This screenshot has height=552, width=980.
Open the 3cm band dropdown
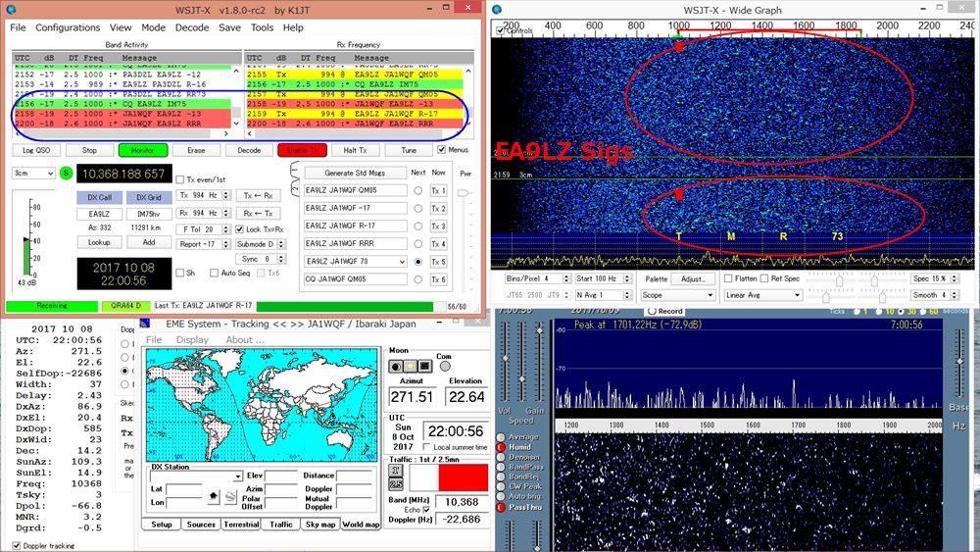[33, 174]
